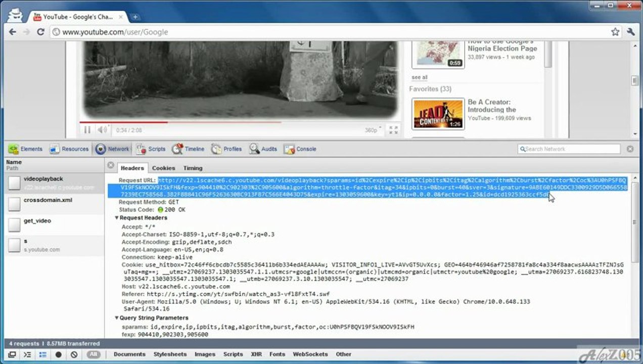Click the browser back arrow
Screen dimensions: 643x364
click(13, 32)
